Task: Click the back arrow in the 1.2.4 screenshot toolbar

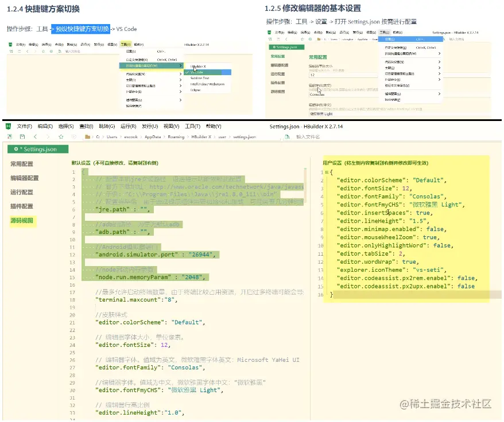Action: pyautogui.click(x=28, y=52)
